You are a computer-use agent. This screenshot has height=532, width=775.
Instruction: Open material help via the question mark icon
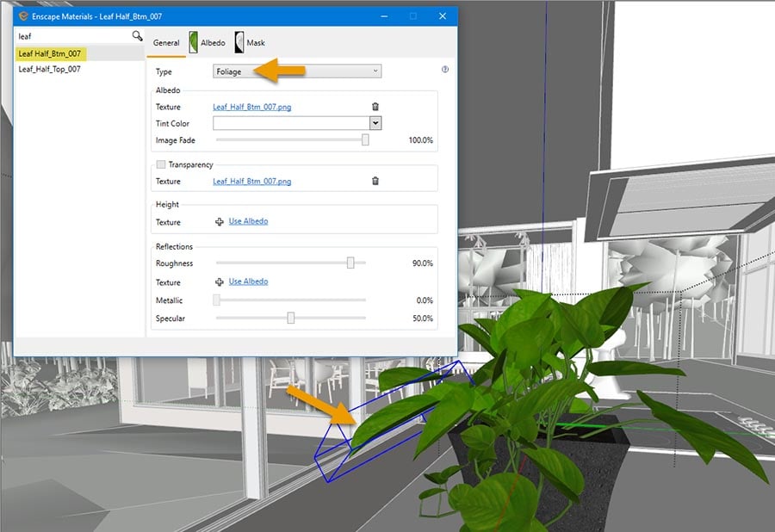[445, 70]
